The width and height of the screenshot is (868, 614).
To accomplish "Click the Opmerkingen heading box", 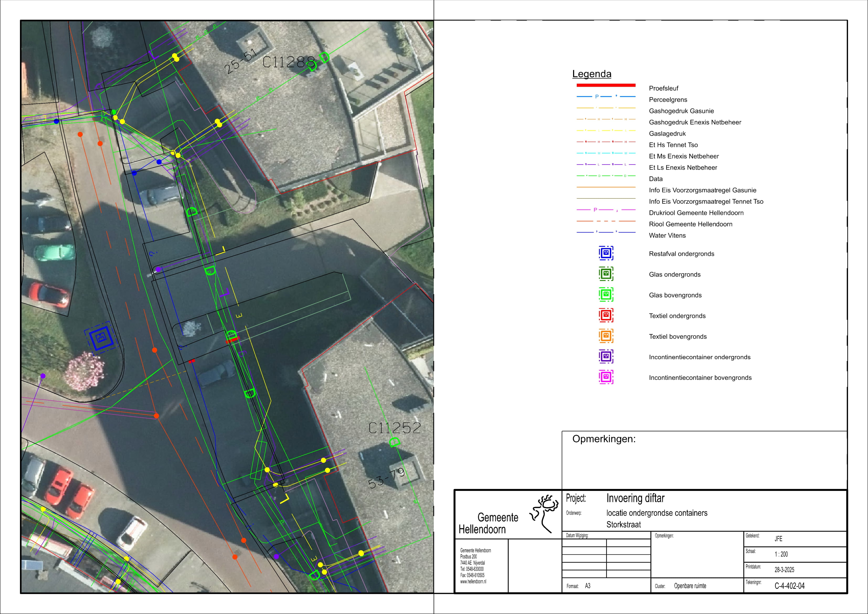I will click(x=604, y=439).
